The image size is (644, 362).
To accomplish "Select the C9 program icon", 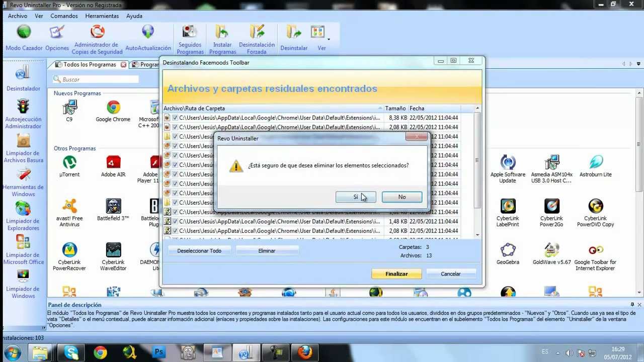I will (69, 111).
